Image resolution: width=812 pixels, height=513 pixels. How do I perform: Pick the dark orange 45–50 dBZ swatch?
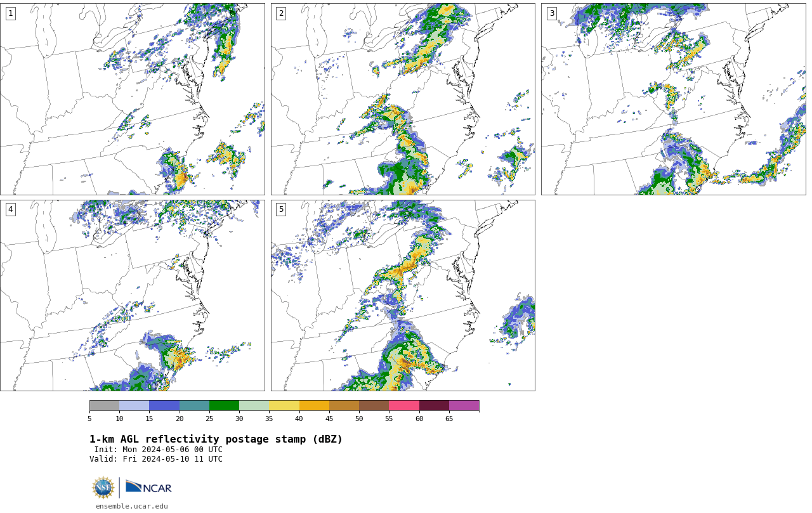[344, 406]
